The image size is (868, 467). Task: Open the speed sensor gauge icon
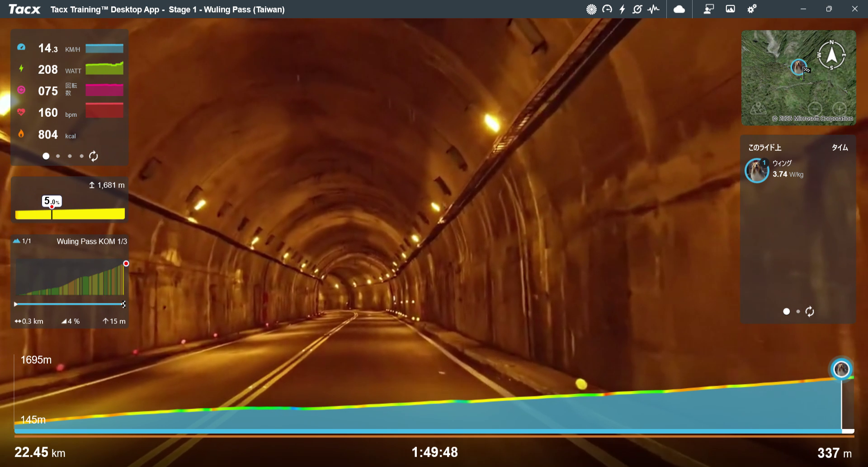point(607,9)
